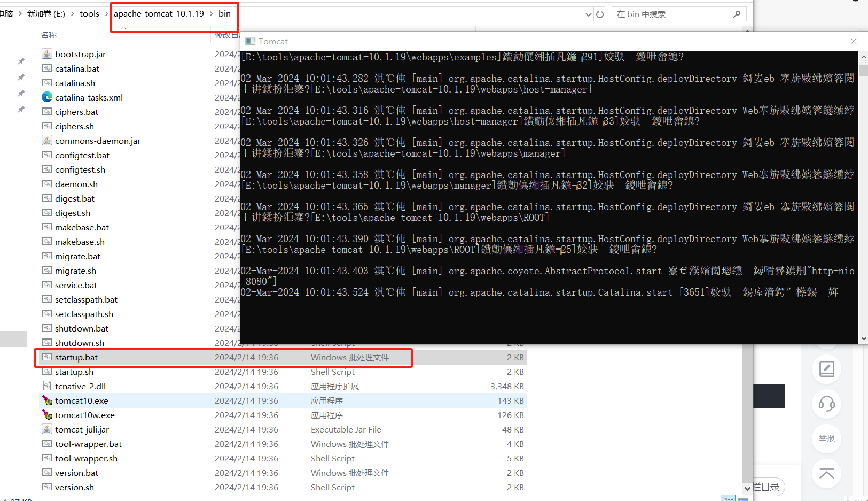Select the 新加卷 (E:) breadcrumb item
The image size is (868, 501).
(x=46, y=13)
